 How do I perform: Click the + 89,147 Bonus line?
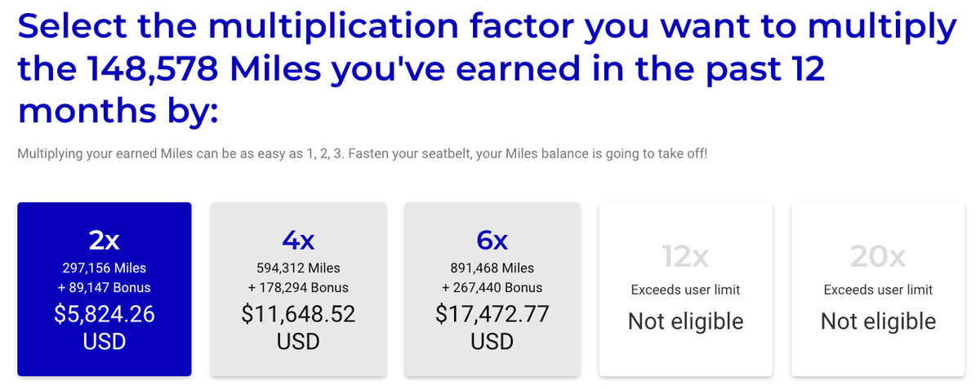tap(105, 287)
